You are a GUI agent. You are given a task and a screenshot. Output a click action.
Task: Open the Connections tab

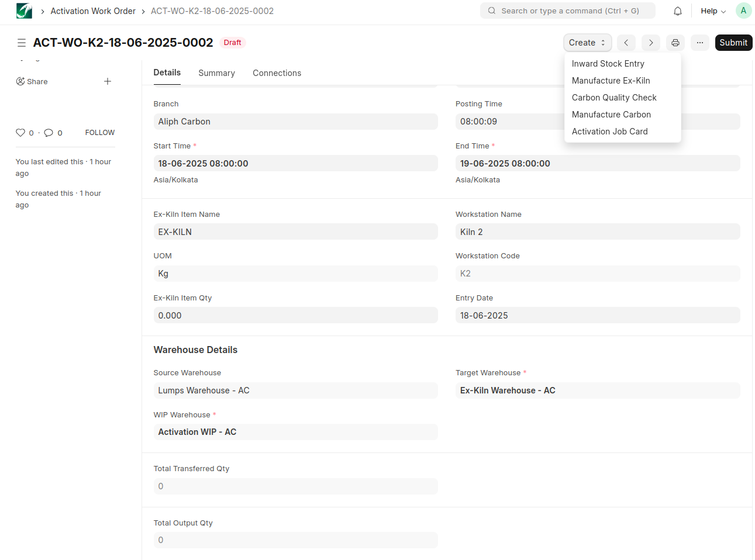[277, 73]
